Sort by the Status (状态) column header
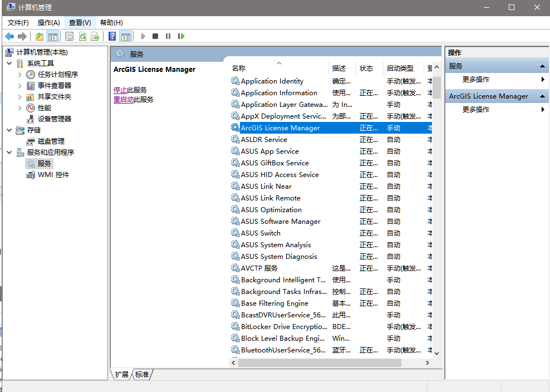The width and height of the screenshot is (550, 392). (370, 68)
